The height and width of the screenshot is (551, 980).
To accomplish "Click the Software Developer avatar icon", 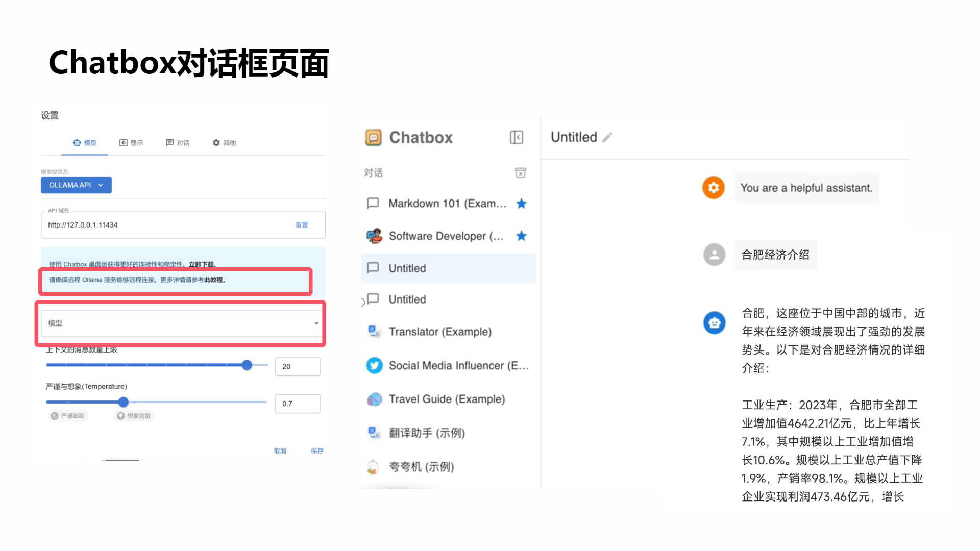I will [x=374, y=236].
